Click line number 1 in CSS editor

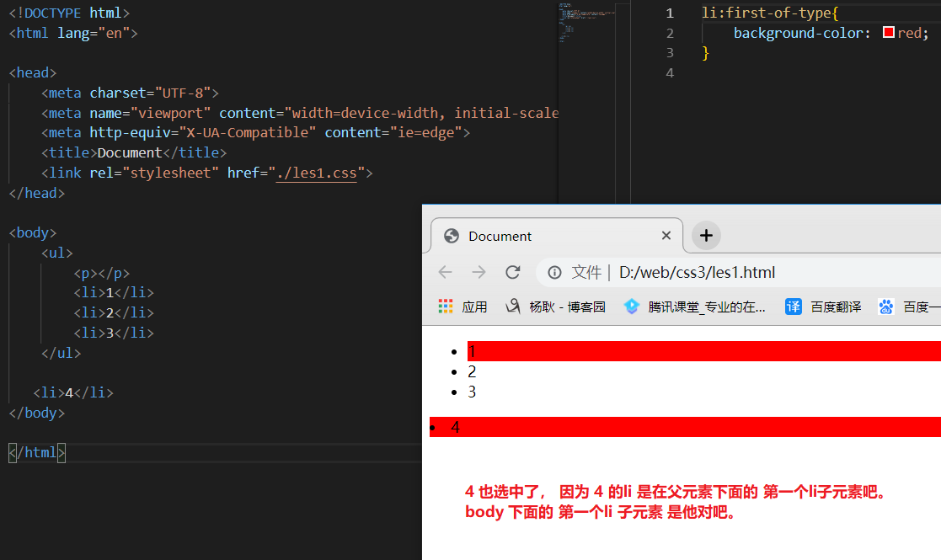(x=670, y=13)
